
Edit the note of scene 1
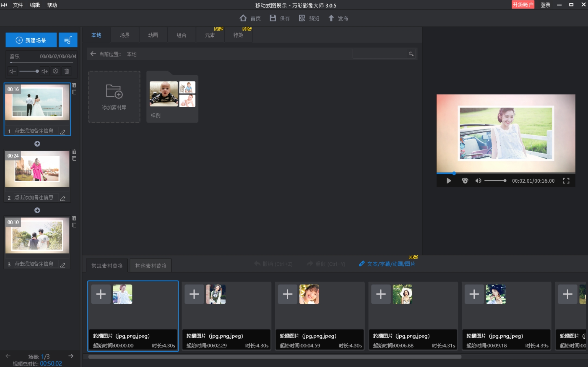(x=63, y=131)
